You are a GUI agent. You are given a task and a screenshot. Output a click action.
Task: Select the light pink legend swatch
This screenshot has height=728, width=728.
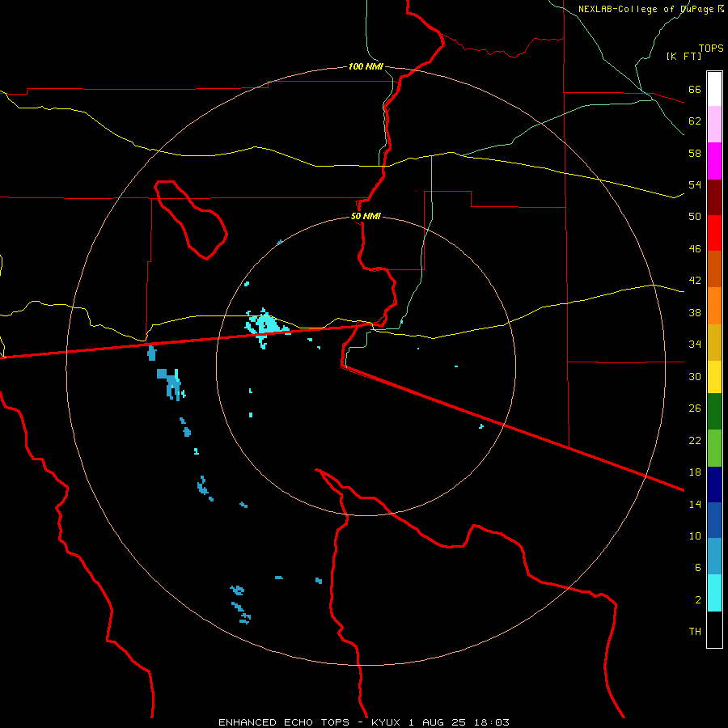click(x=714, y=125)
